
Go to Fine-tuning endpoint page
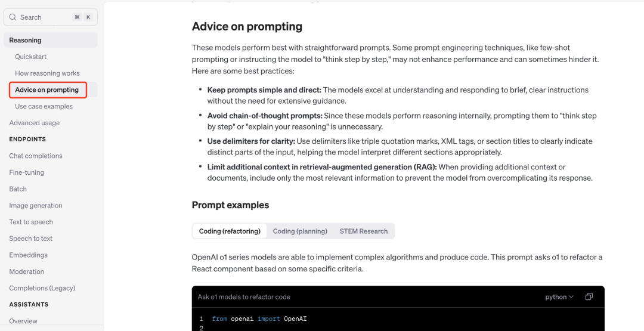(27, 172)
